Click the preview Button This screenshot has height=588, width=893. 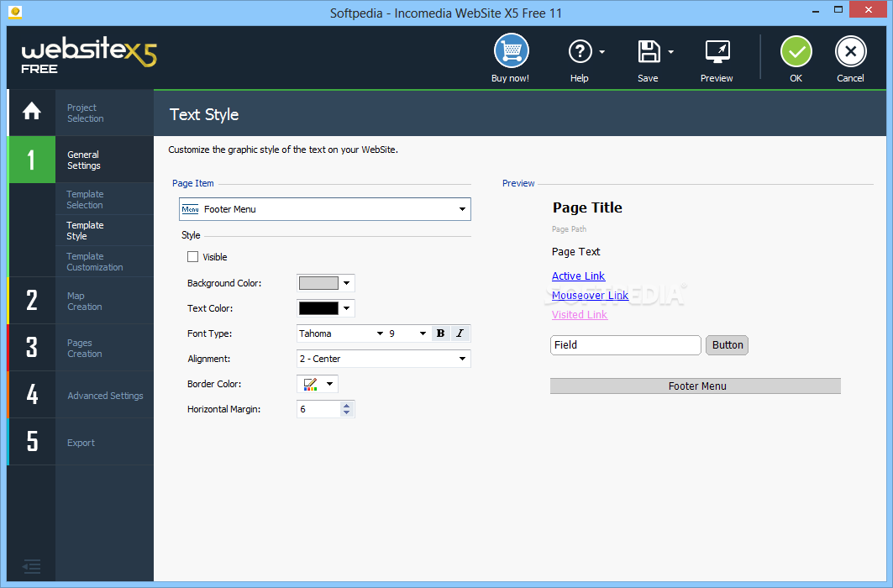click(x=728, y=345)
